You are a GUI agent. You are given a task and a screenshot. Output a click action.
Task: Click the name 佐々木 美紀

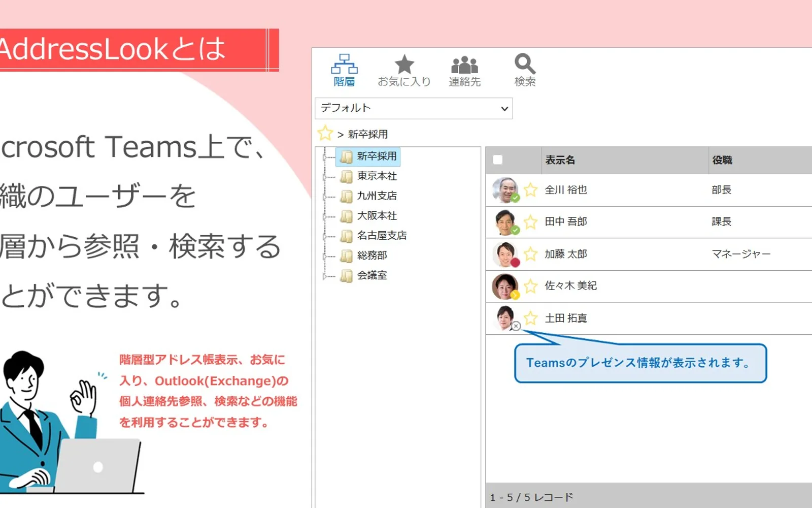(571, 286)
